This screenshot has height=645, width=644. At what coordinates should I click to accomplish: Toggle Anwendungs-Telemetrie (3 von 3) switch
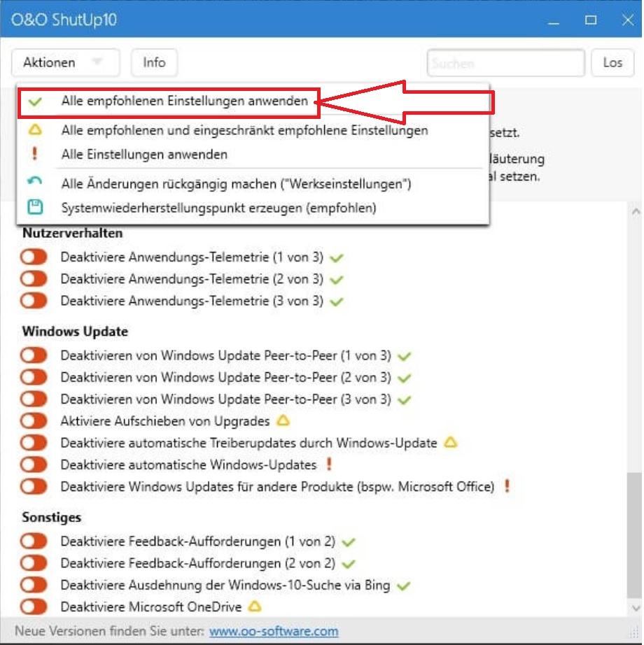click(34, 300)
